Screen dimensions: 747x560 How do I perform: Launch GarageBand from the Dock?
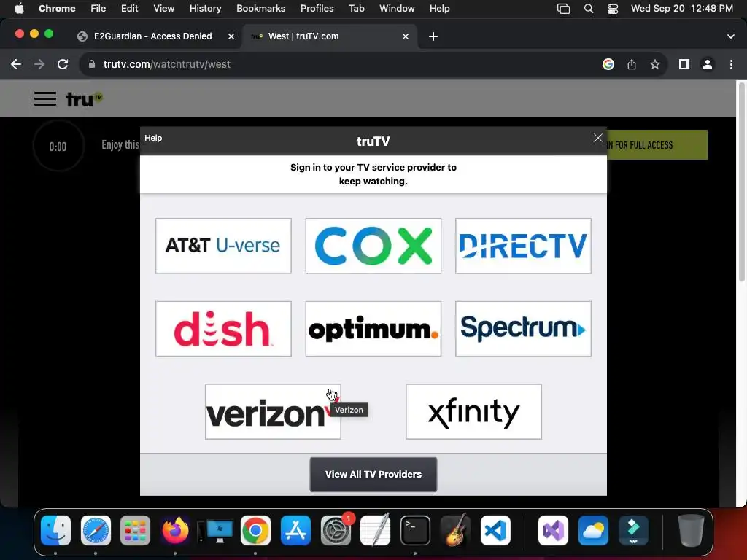455,530
